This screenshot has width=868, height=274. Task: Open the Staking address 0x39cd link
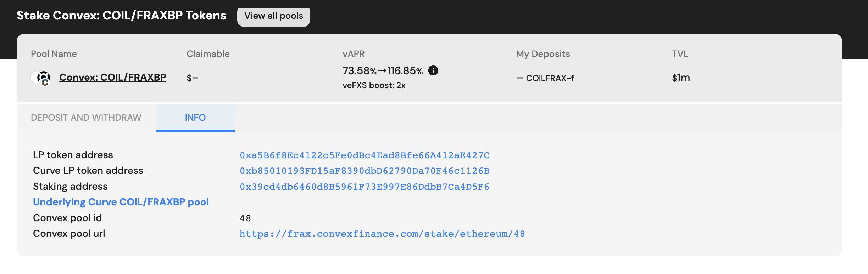click(364, 187)
